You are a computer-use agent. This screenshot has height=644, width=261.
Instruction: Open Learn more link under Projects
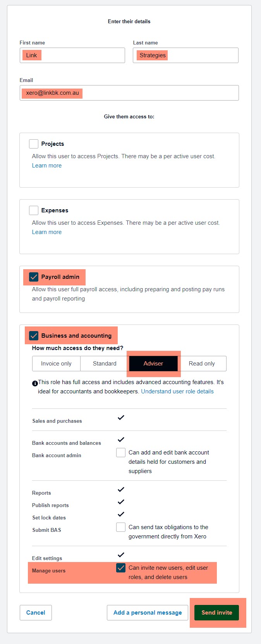(x=47, y=166)
